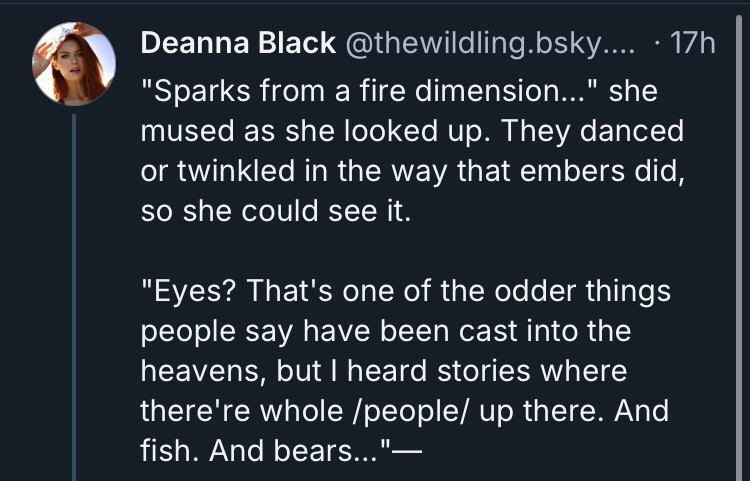Click the vertical thread line below the avatar
This screenshot has height=481, width=750.
tap(75, 300)
